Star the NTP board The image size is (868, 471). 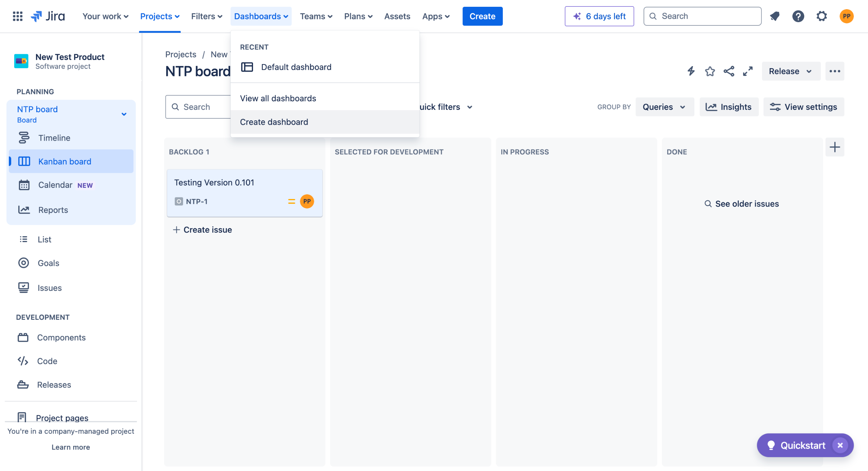click(x=710, y=71)
